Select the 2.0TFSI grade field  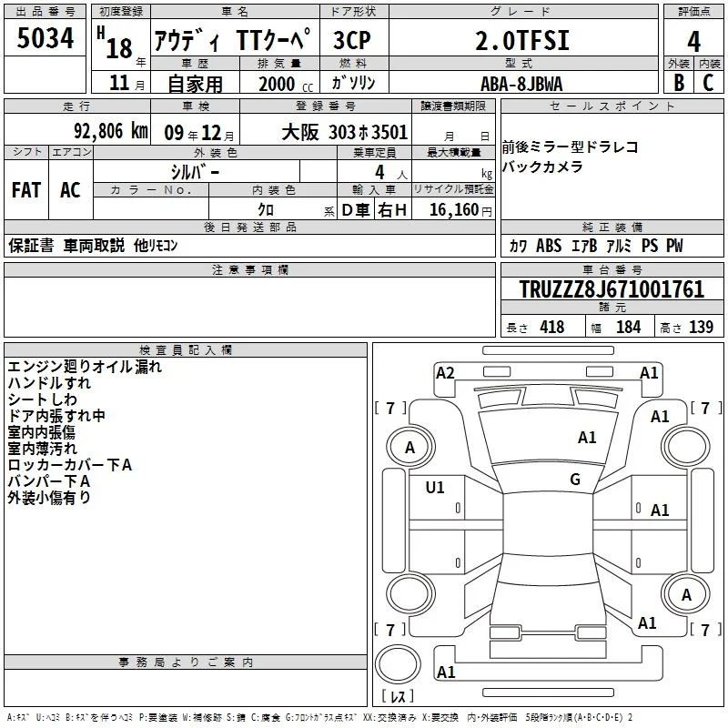tap(523, 40)
